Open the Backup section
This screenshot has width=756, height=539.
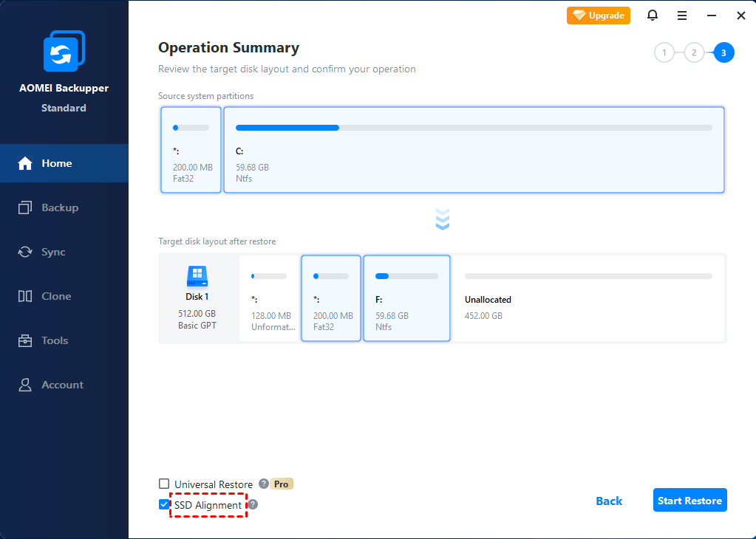pos(64,207)
